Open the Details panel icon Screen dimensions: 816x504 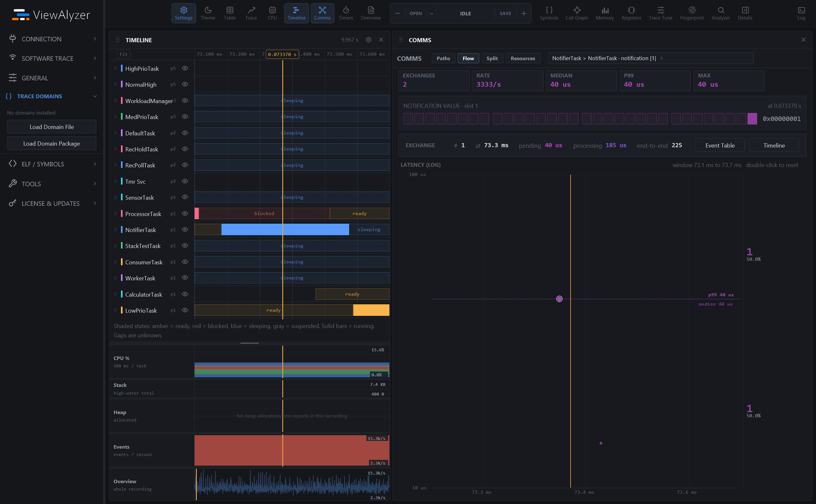(745, 13)
